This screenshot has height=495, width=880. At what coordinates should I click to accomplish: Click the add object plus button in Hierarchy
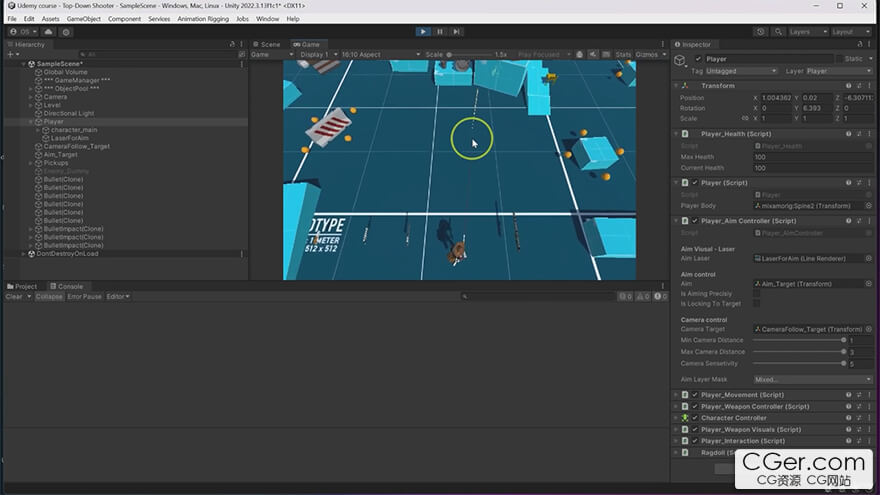coord(13,54)
